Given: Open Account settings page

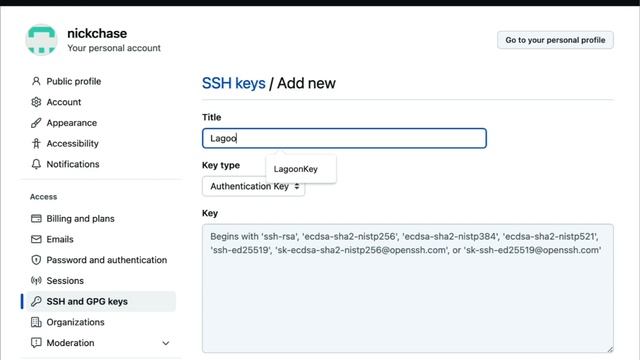Looking at the screenshot, I should click(x=64, y=102).
